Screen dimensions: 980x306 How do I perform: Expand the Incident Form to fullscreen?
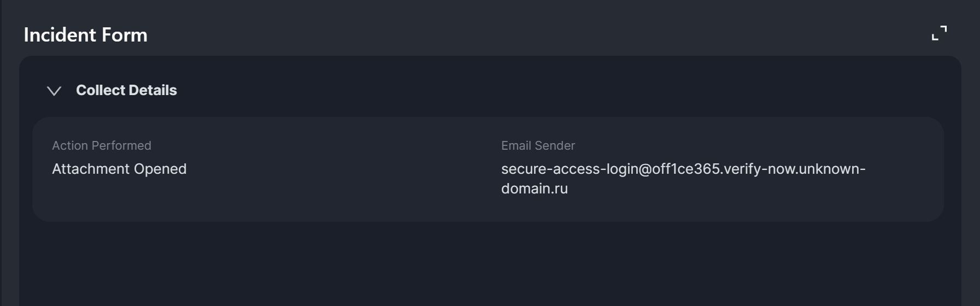tap(939, 33)
